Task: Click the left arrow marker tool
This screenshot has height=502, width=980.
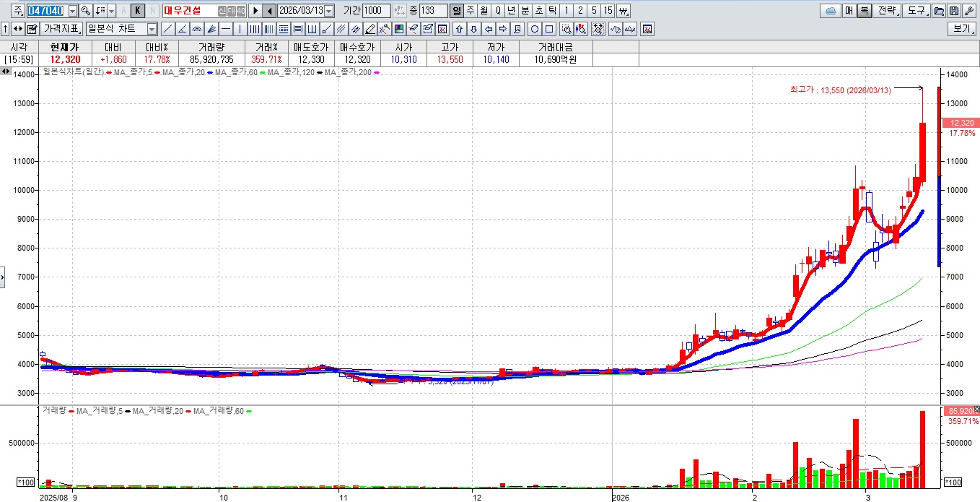Action: point(489,29)
